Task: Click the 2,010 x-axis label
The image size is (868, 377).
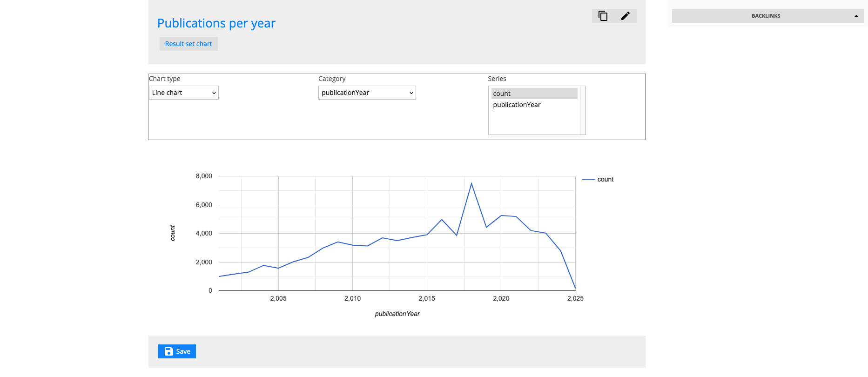Action: (x=352, y=298)
